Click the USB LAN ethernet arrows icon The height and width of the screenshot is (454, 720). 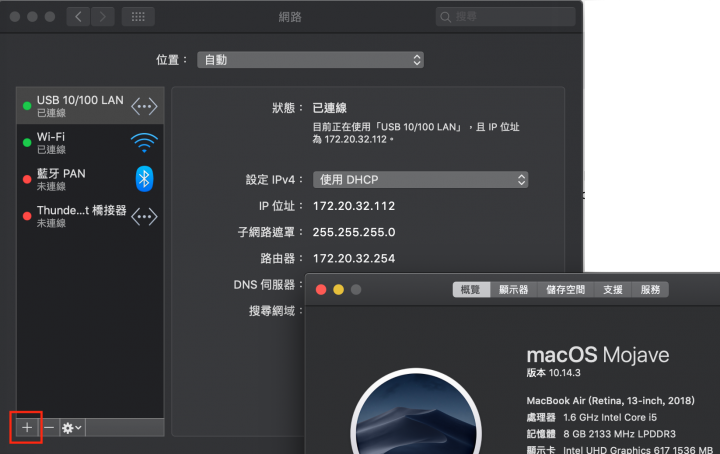[x=144, y=106]
